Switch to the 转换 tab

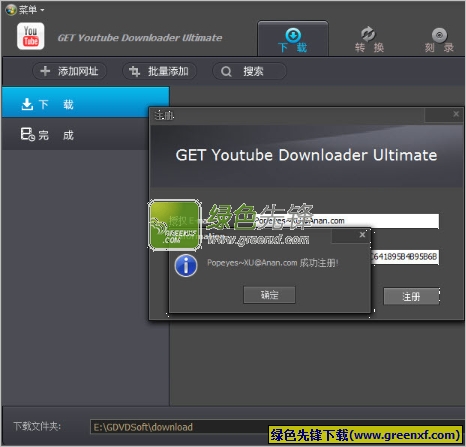click(369, 40)
